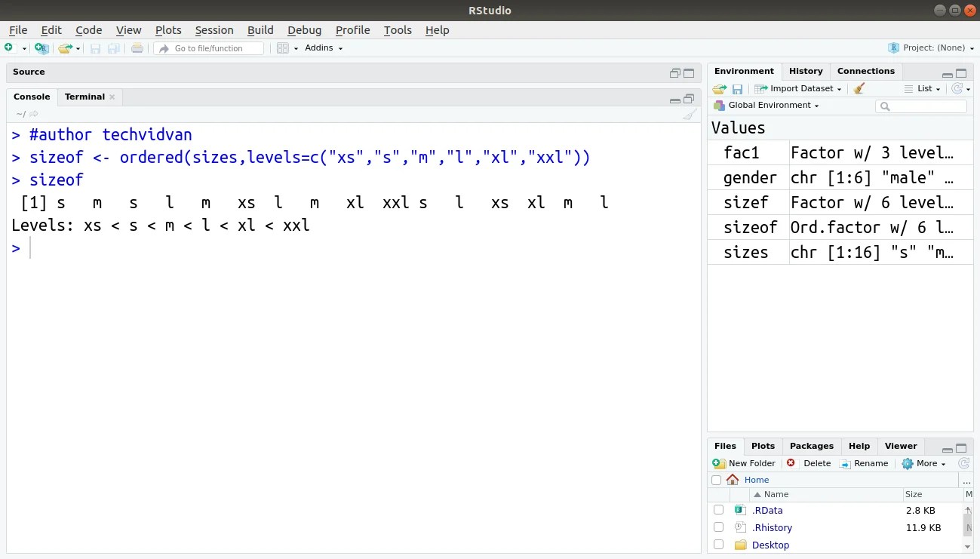Click the New Folder button

[x=745, y=463]
